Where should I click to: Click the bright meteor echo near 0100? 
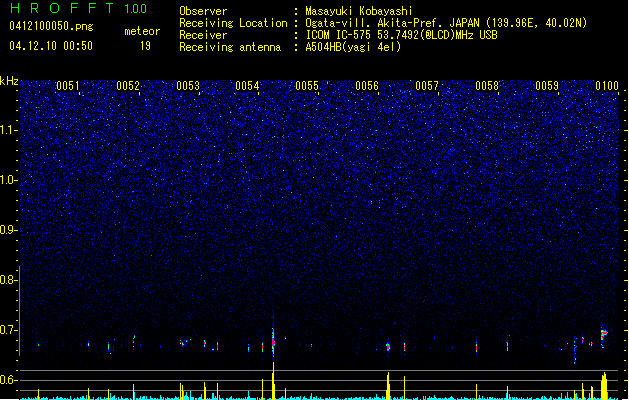[604, 334]
